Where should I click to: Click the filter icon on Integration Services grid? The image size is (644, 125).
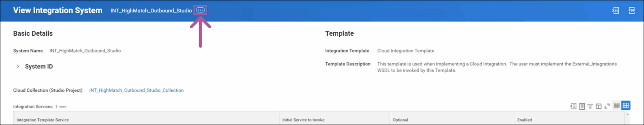click(590, 106)
